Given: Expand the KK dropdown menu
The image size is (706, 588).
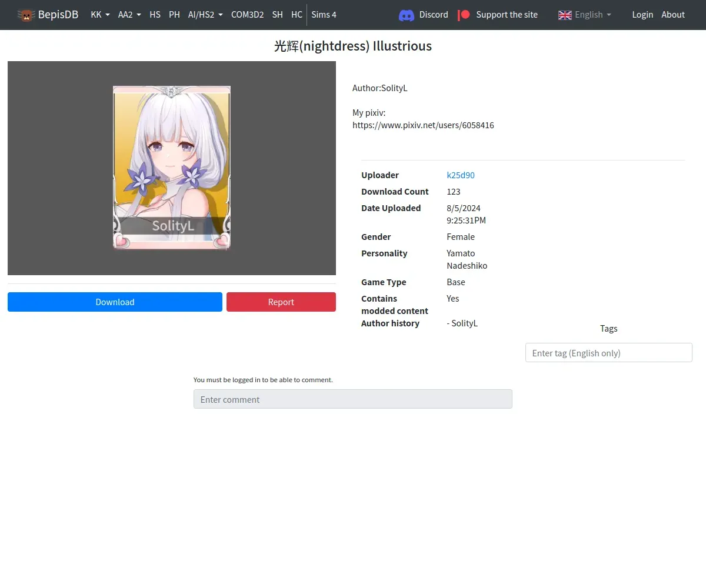Looking at the screenshot, I should coord(101,15).
